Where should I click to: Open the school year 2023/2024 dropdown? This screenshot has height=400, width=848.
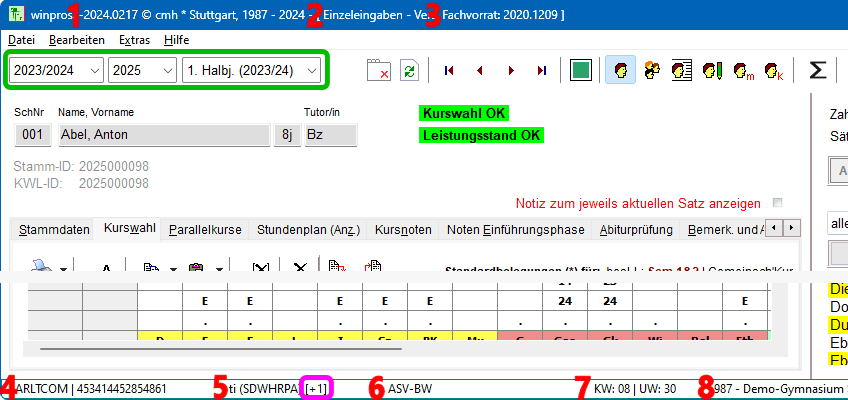[56, 71]
